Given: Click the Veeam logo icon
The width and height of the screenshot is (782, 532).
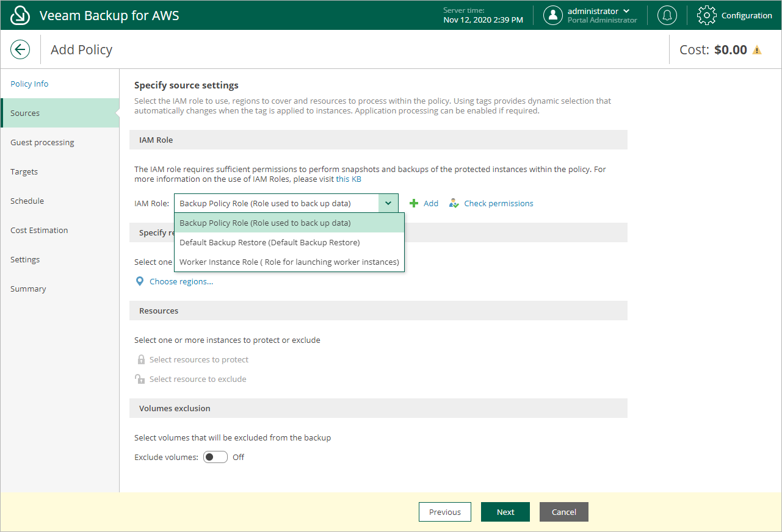Looking at the screenshot, I should 20,15.
